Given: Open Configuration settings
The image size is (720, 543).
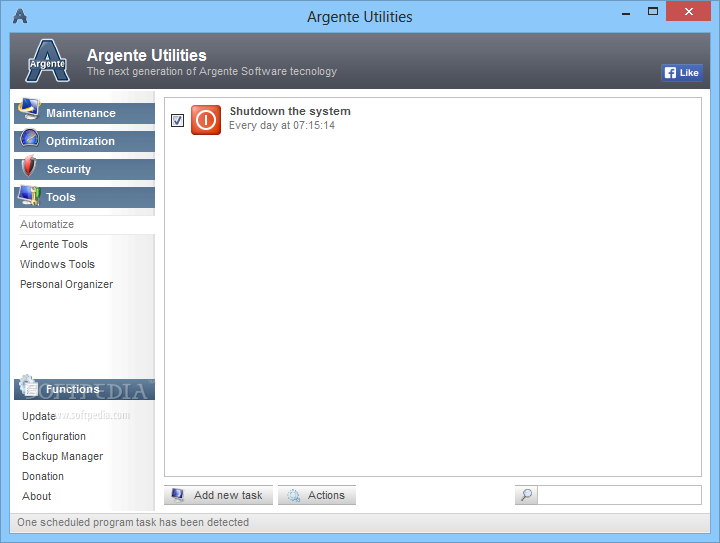Looking at the screenshot, I should tap(54, 436).
